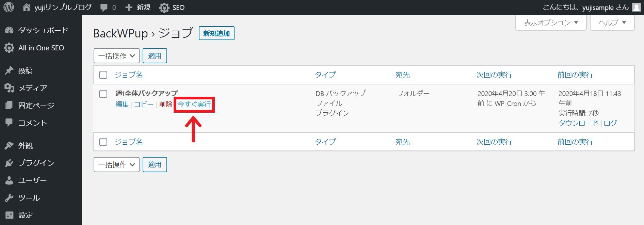
Task: Click the SEO gear icon in admin bar
Action: click(x=164, y=7)
